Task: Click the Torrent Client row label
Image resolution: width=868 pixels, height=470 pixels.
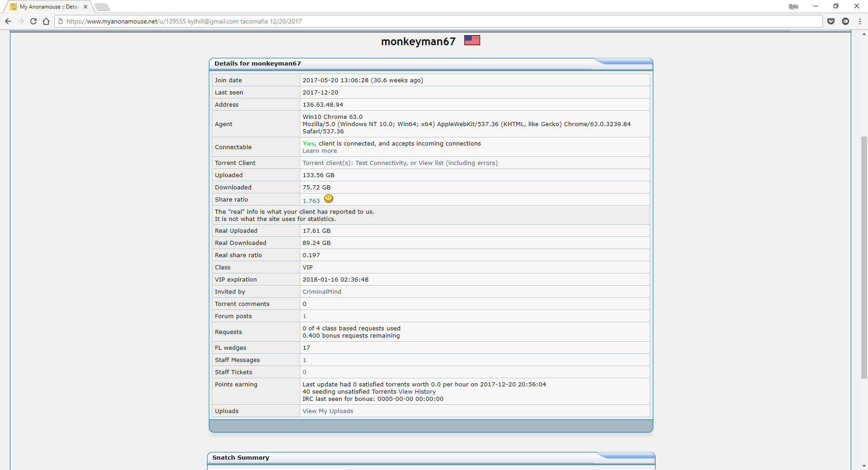Action: 235,163
